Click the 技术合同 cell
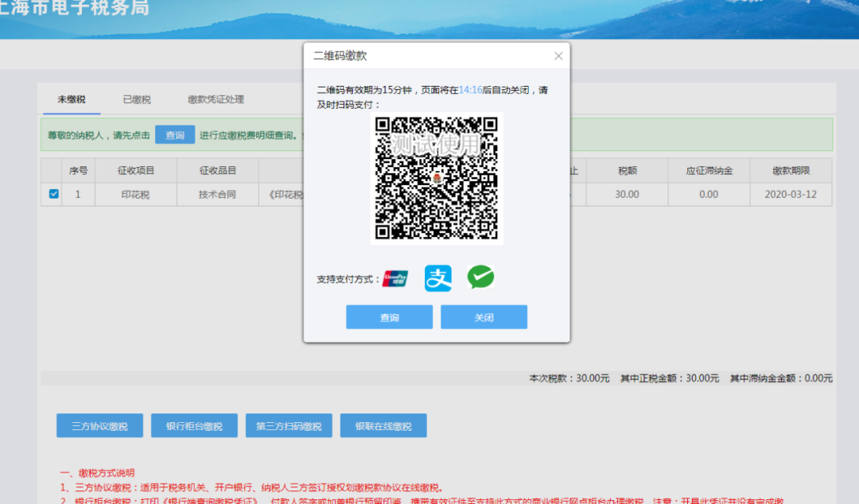The image size is (859, 504). point(217,195)
